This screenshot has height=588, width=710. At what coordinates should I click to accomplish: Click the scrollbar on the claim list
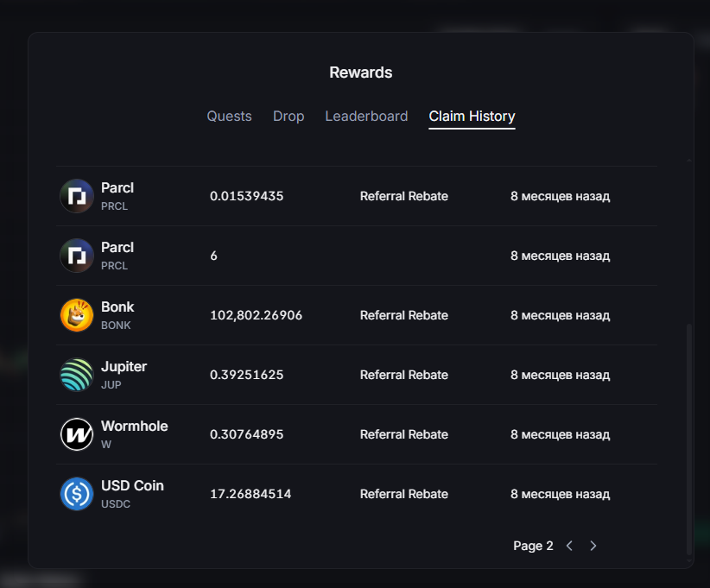click(689, 439)
